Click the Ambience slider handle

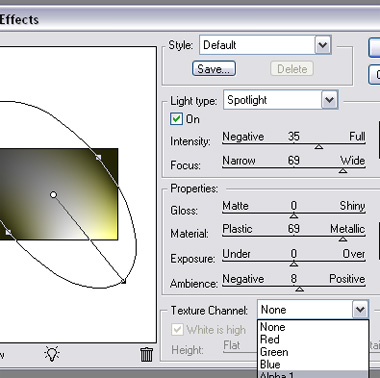point(299,289)
